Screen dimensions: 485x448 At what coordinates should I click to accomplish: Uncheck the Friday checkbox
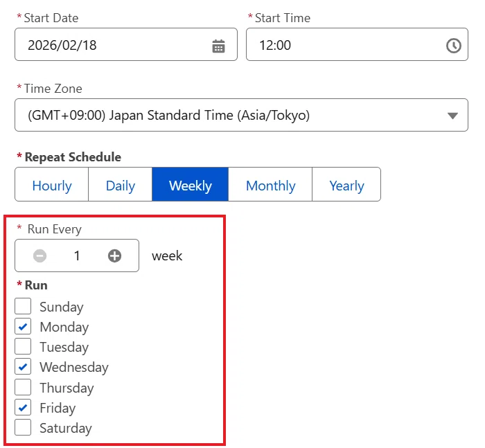tap(23, 407)
